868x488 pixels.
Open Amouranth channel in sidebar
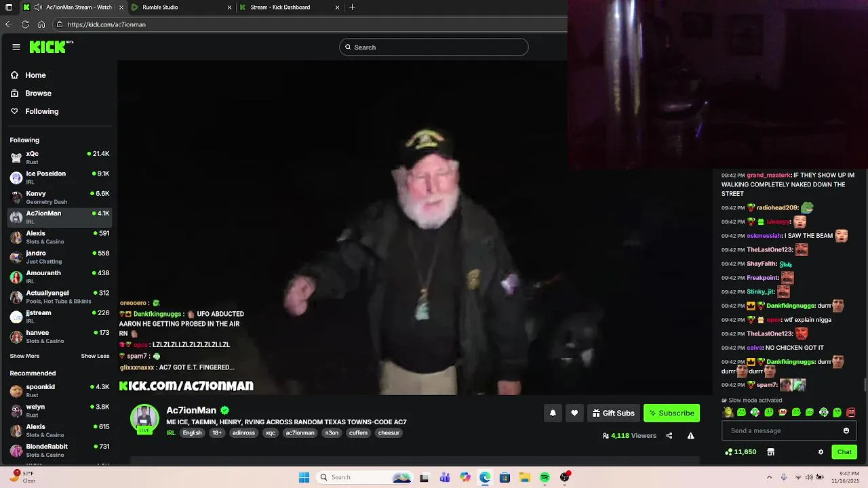point(60,277)
